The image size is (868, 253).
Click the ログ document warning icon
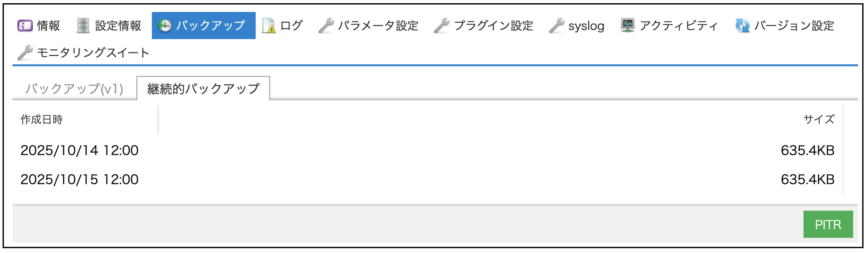point(269,25)
